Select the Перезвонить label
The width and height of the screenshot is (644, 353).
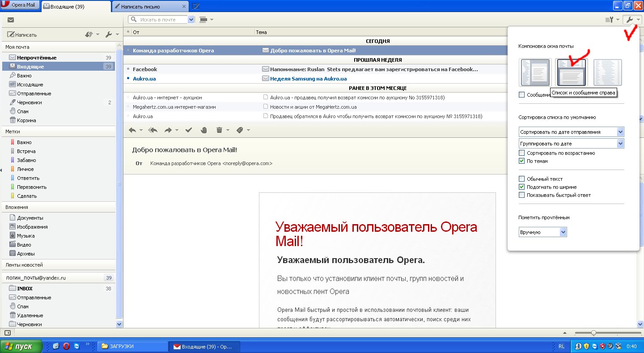tap(58, 187)
